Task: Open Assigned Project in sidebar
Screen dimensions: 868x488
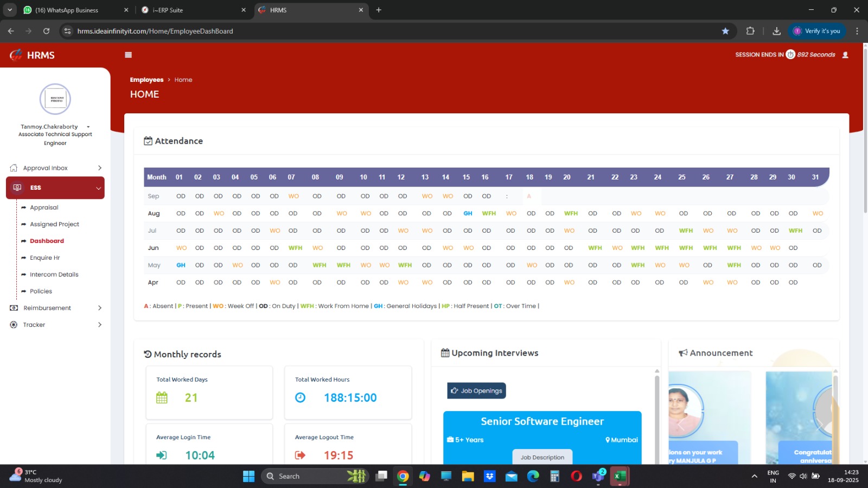Action: [54, 224]
